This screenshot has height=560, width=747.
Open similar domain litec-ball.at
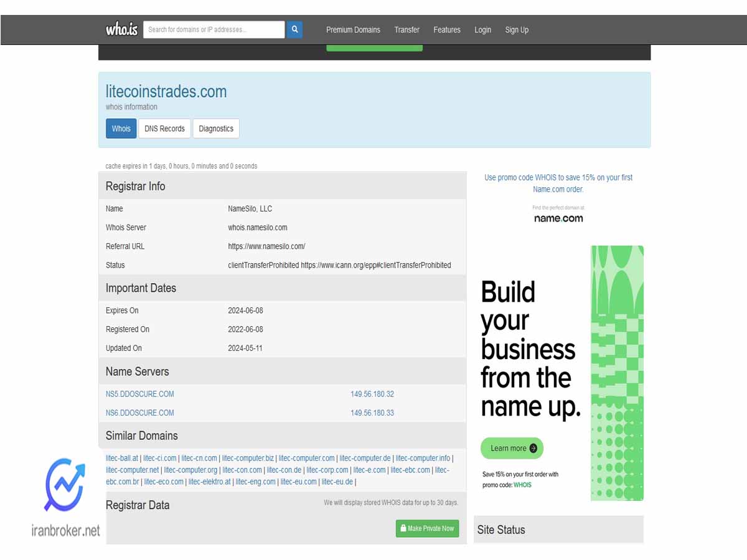pyautogui.click(x=122, y=459)
